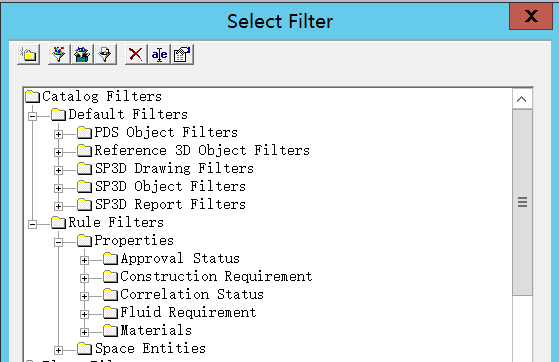Expand SP3D Object Filters node
This screenshot has height=362, width=559.
coord(58,188)
